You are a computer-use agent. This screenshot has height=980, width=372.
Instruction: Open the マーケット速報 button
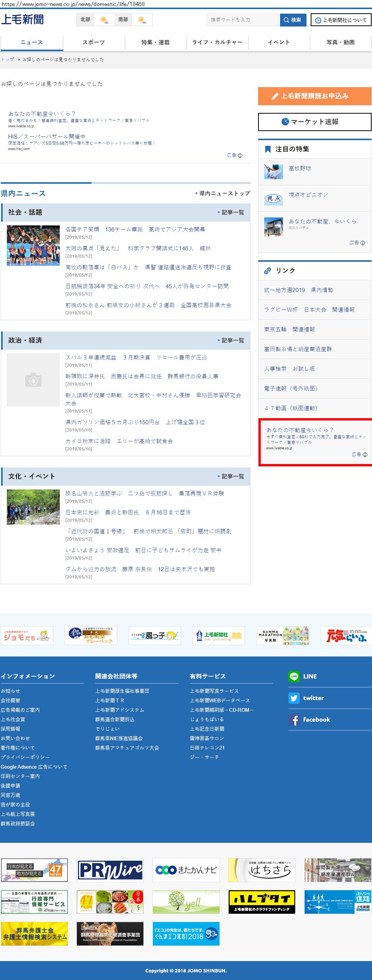click(x=314, y=122)
